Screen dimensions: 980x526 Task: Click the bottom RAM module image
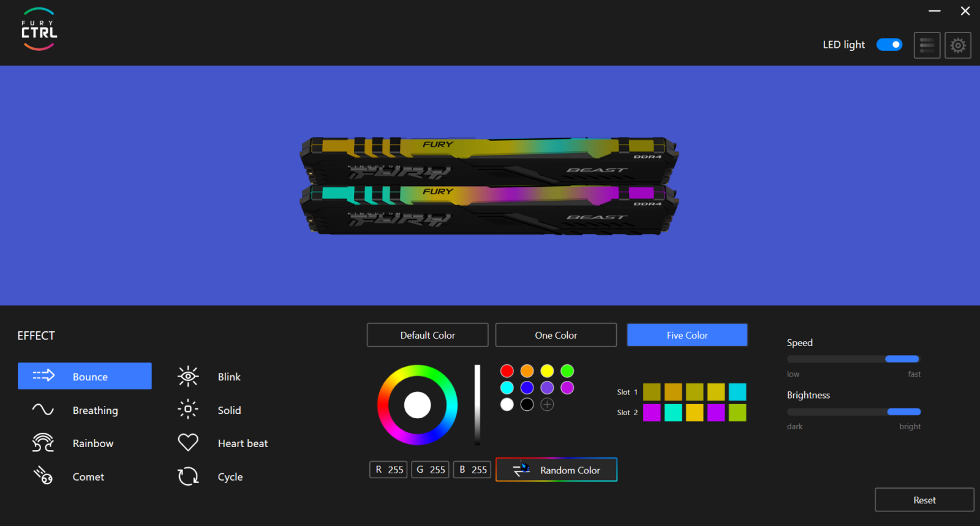point(489,209)
